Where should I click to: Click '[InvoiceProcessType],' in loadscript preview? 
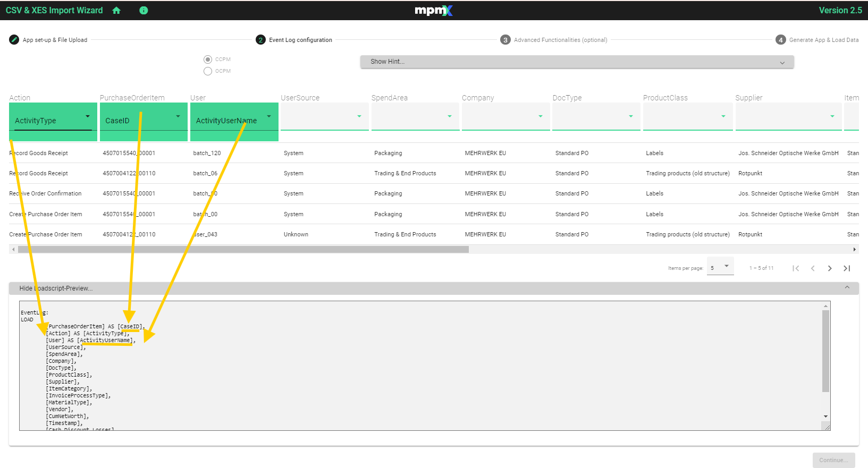(x=78, y=396)
